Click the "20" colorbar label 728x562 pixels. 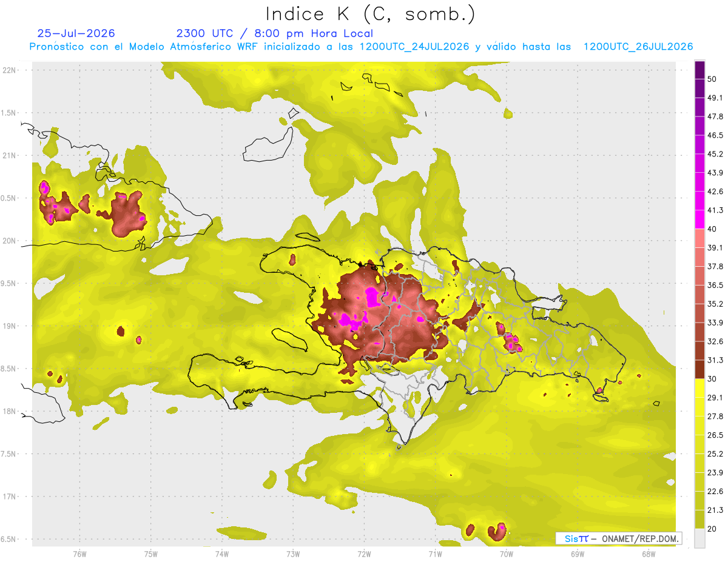point(712,529)
